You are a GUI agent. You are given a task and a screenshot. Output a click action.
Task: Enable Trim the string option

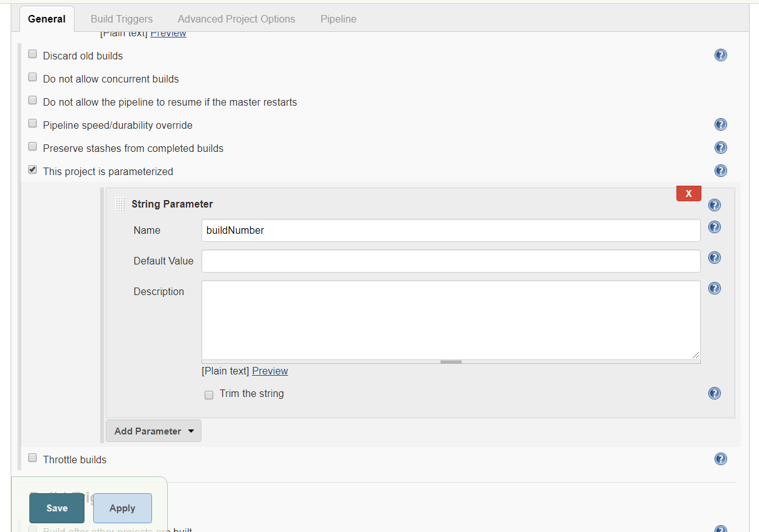(208, 394)
